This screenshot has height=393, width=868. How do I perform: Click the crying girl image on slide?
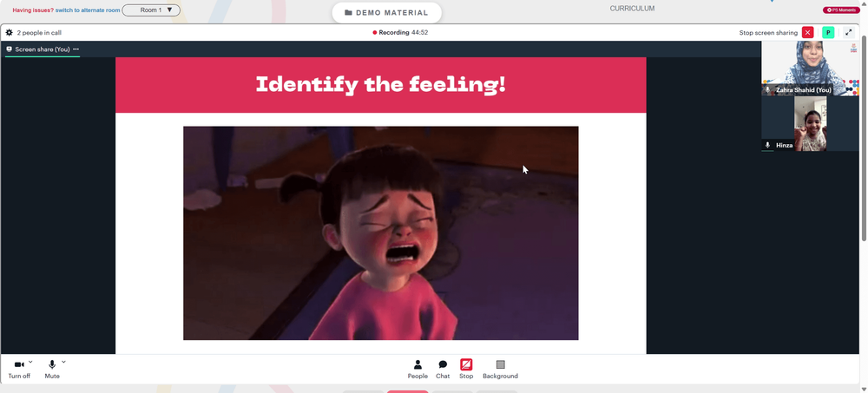point(381,233)
